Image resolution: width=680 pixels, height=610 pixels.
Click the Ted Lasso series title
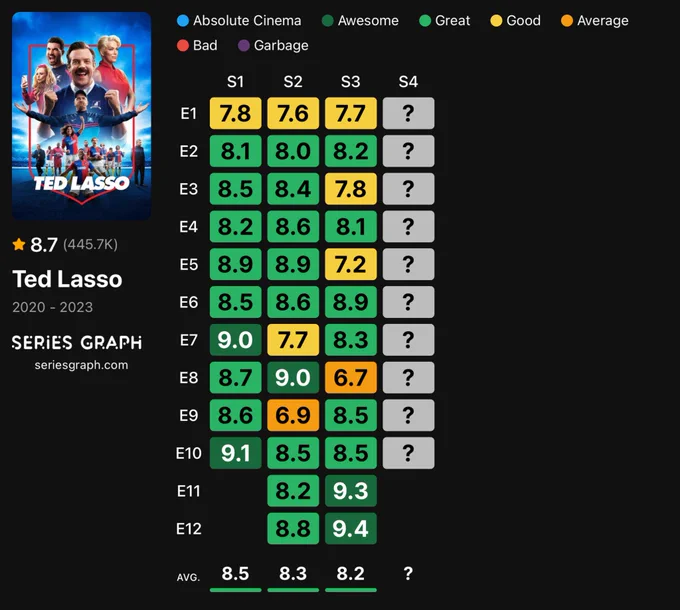[x=67, y=279]
